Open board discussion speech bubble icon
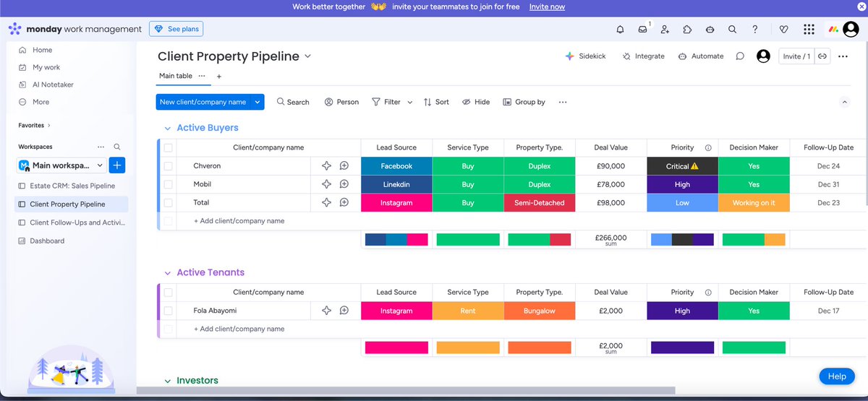The height and width of the screenshot is (401, 868). 740,56
